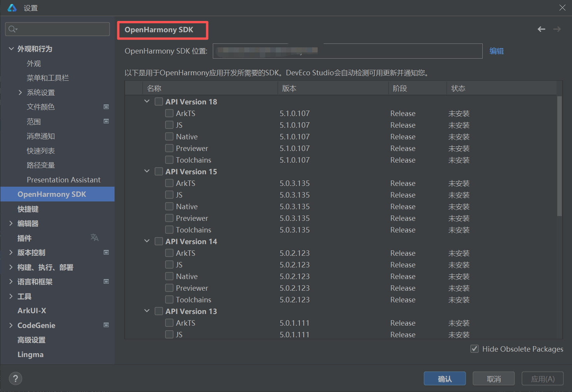Check the API Version 13 checkbox
572x392 pixels.
point(159,311)
